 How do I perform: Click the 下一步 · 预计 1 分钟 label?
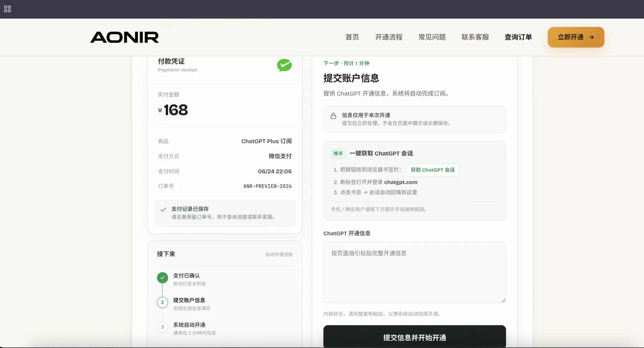(346, 63)
